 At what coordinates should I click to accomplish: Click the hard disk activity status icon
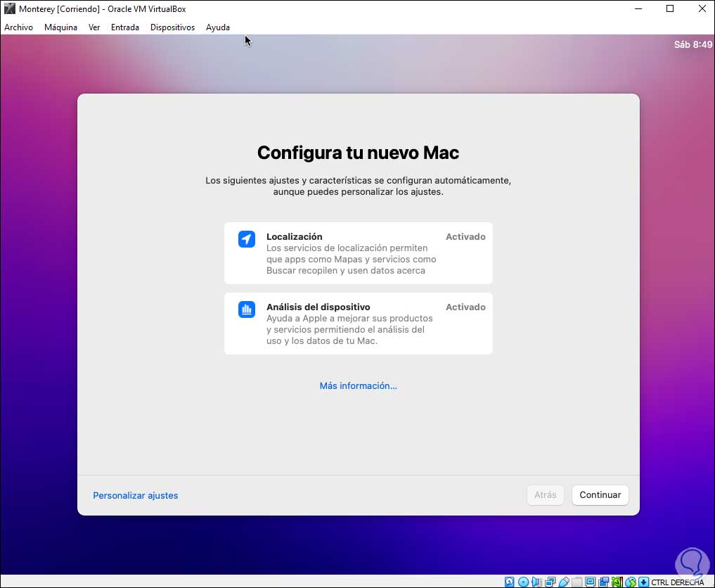509,582
